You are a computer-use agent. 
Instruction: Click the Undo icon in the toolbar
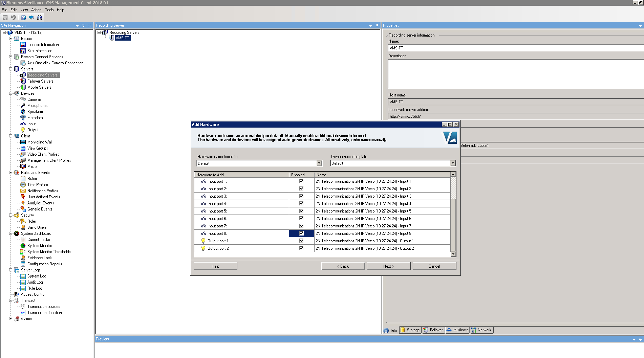coord(14,18)
